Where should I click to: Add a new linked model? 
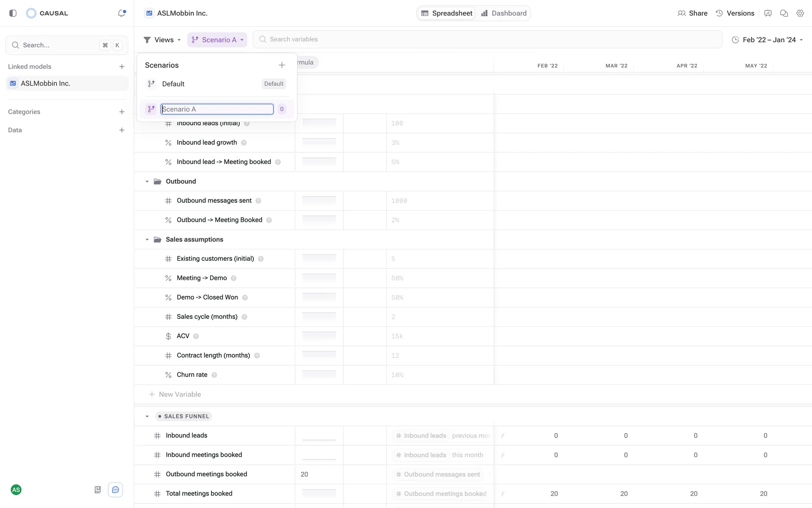coord(122,66)
